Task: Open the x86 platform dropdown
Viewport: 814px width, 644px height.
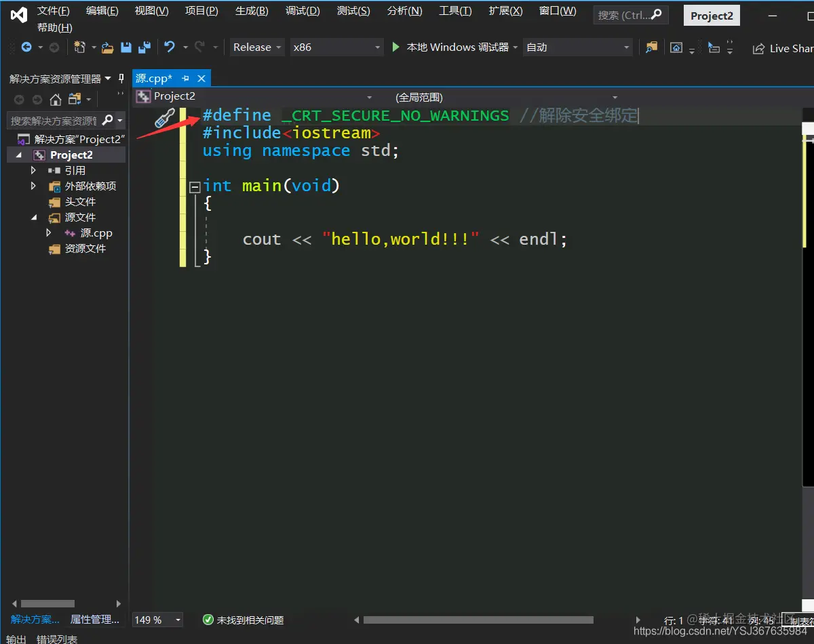Action: [x=337, y=47]
